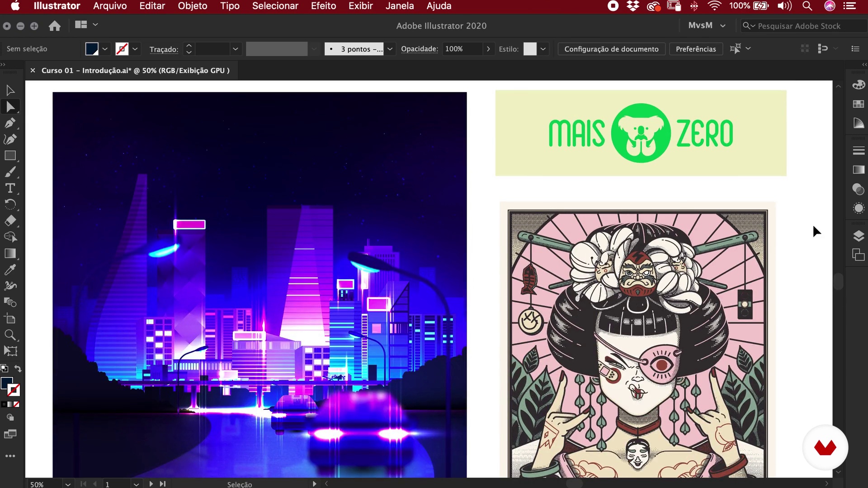The width and height of the screenshot is (868, 488).
Task: Select the Shape Builder tool
Action: [x=10, y=237]
